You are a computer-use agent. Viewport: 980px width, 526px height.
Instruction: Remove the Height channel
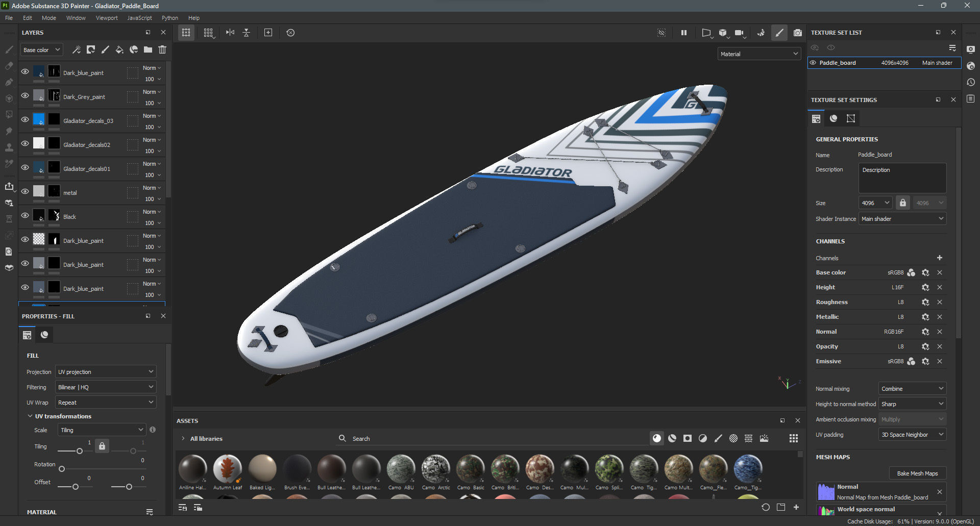(940, 287)
